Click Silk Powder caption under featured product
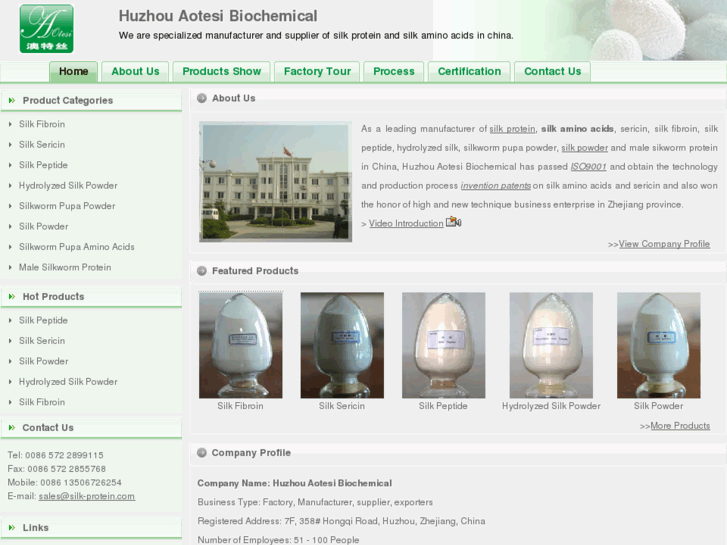 (658, 406)
